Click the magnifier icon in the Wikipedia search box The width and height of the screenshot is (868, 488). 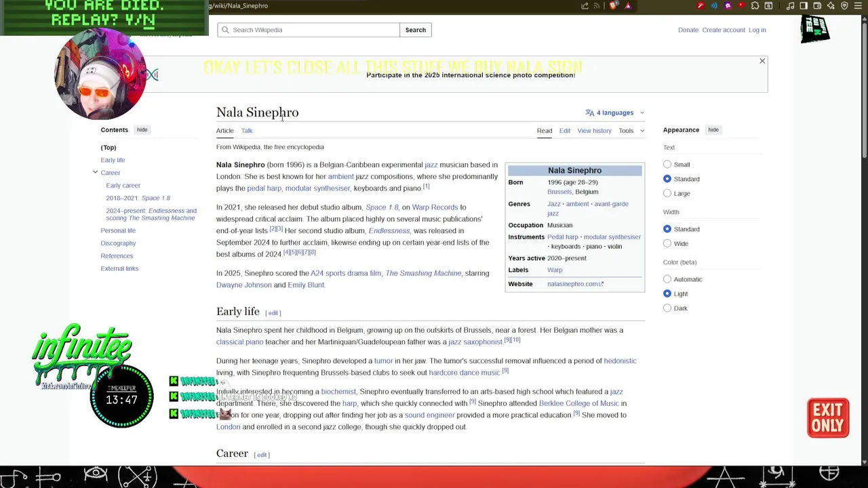click(225, 30)
